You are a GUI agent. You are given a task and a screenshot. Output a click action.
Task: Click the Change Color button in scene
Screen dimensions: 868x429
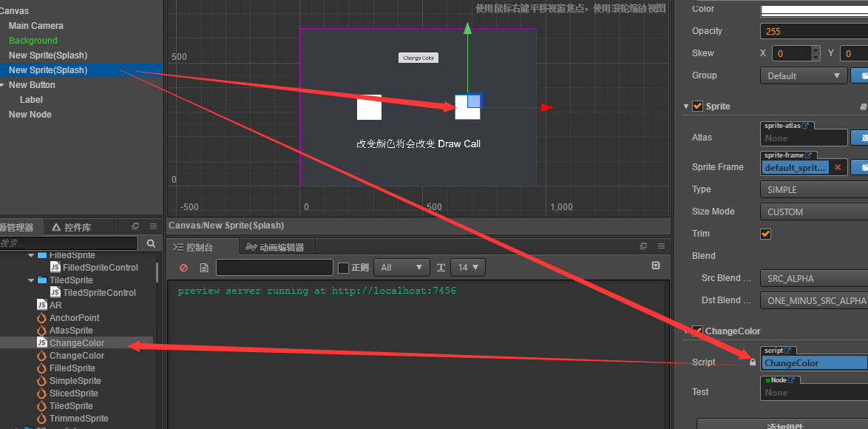coord(418,58)
